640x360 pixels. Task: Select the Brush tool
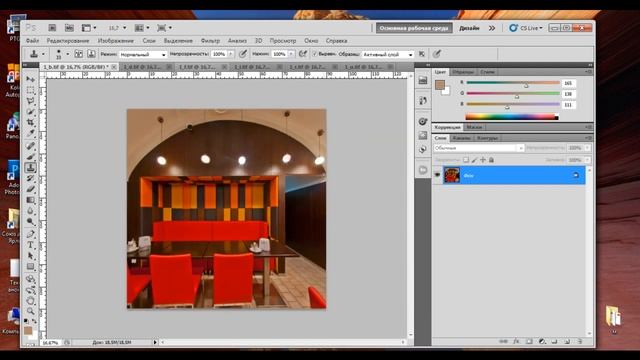[31, 157]
